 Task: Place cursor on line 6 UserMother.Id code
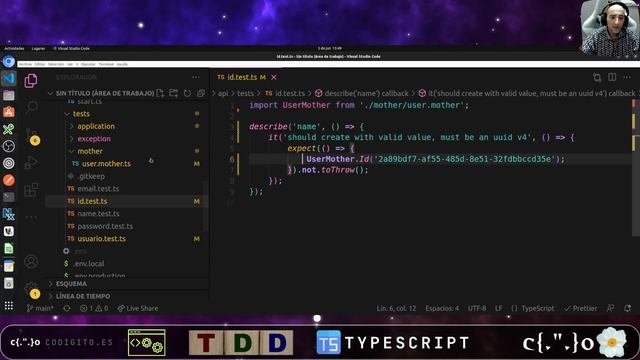click(436, 159)
